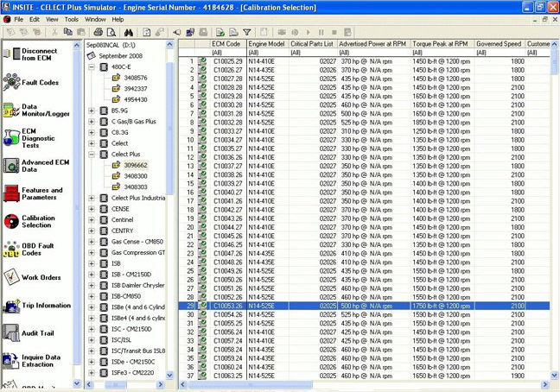Collapse the 480C-E tree node

[92, 66]
